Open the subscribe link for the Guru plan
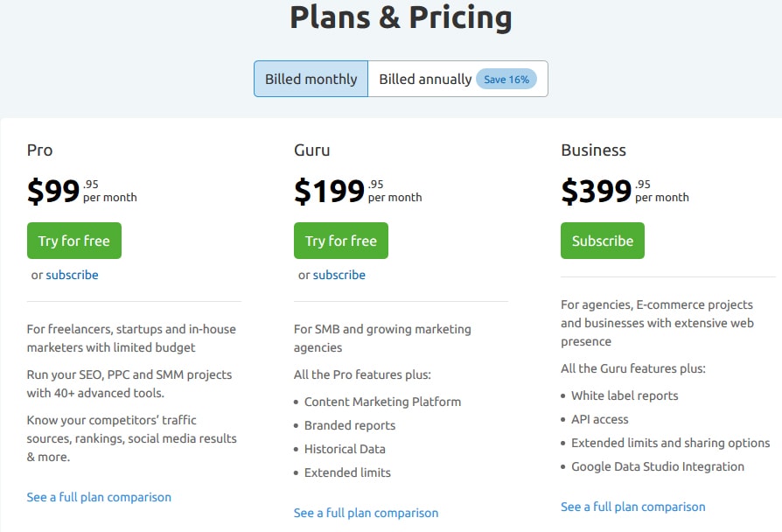 (339, 275)
